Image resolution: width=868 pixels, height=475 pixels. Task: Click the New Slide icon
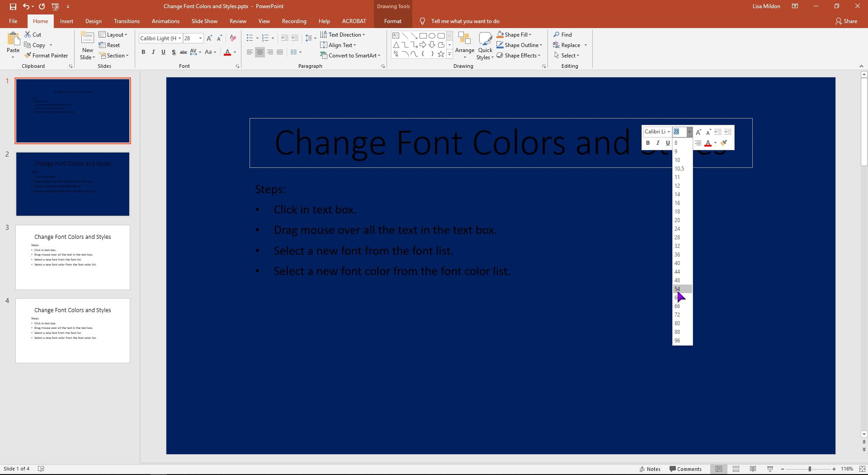click(87, 38)
